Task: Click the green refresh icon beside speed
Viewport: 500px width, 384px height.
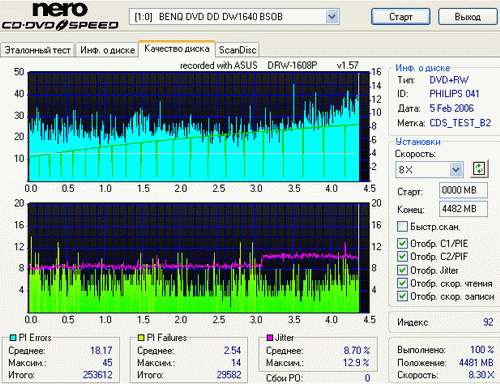Action: (480, 169)
